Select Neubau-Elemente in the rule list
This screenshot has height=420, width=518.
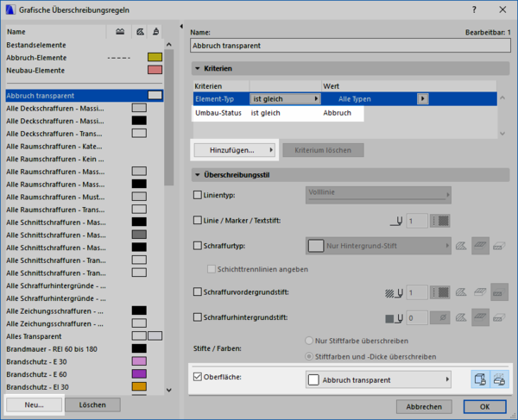point(85,70)
